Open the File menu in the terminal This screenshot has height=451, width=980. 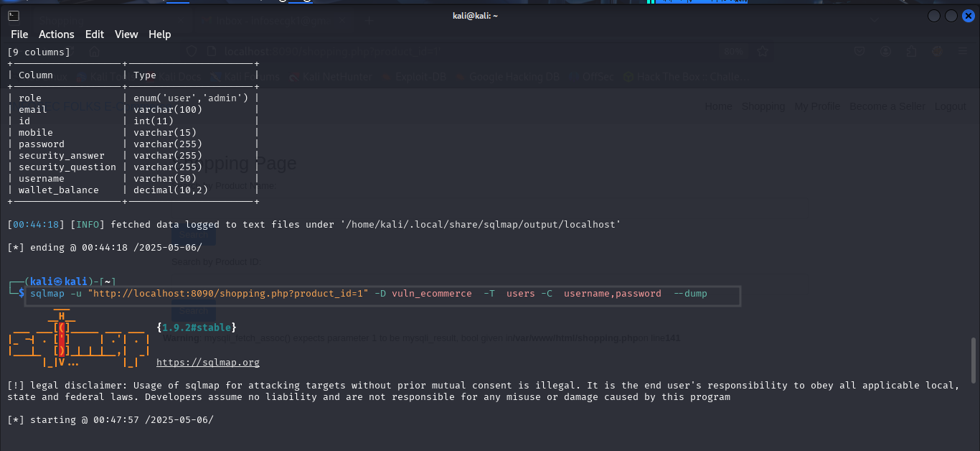coord(19,34)
